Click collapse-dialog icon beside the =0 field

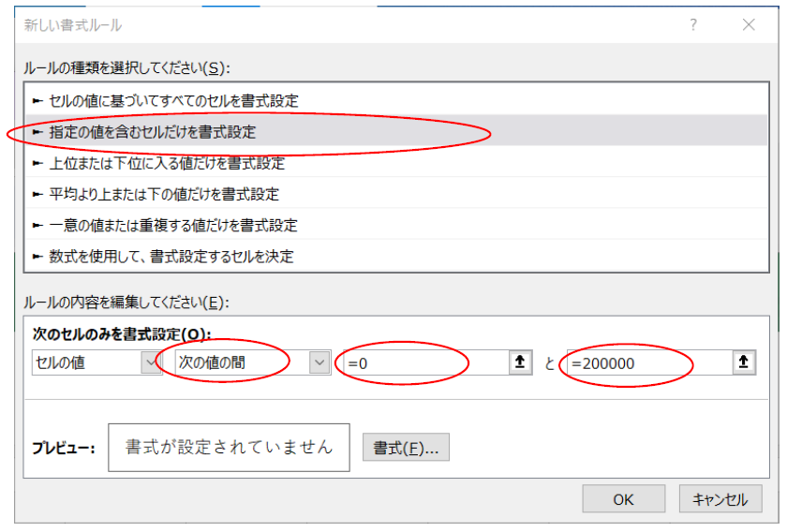click(x=520, y=362)
